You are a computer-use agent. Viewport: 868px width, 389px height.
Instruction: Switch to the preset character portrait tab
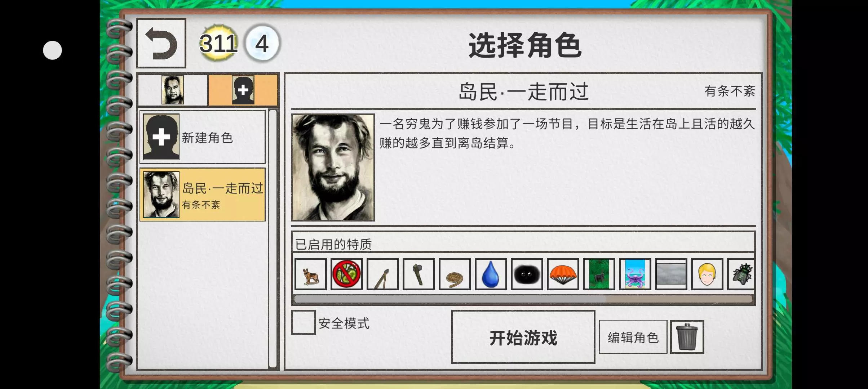coord(173,90)
